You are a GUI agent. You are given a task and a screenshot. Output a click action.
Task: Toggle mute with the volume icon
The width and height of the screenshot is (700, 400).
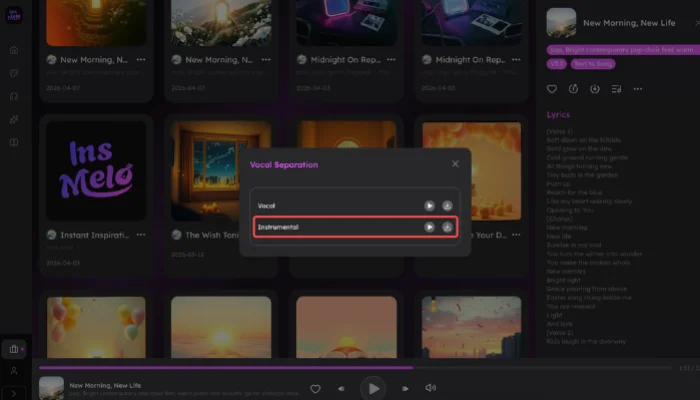(x=431, y=388)
